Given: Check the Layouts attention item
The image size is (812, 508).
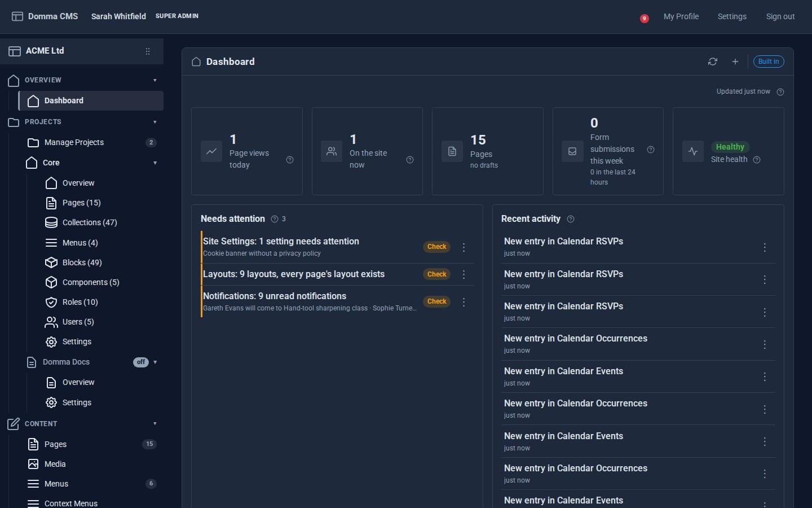Looking at the screenshot, I should click(x=437, y=274).
